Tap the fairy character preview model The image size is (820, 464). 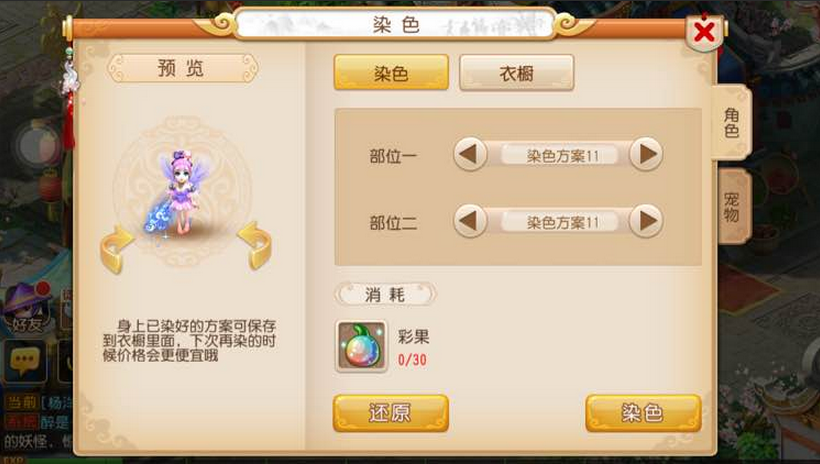[x=180, y=192]
